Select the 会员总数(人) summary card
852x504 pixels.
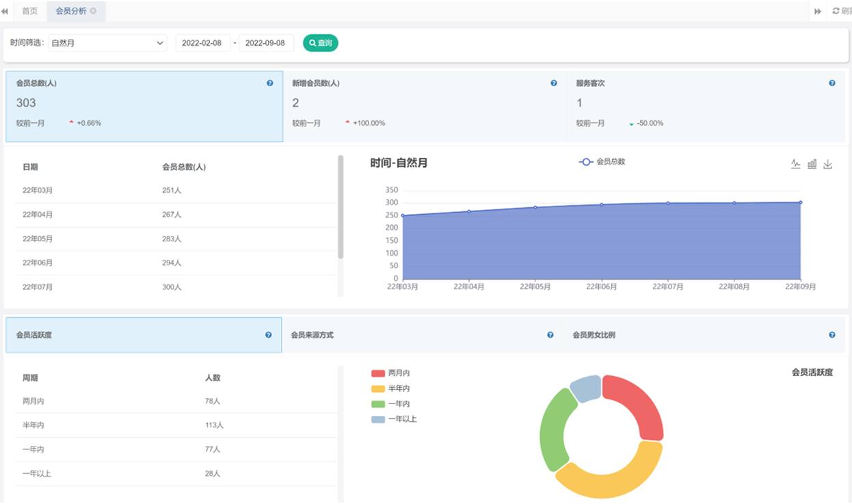[x=144, y=107]
